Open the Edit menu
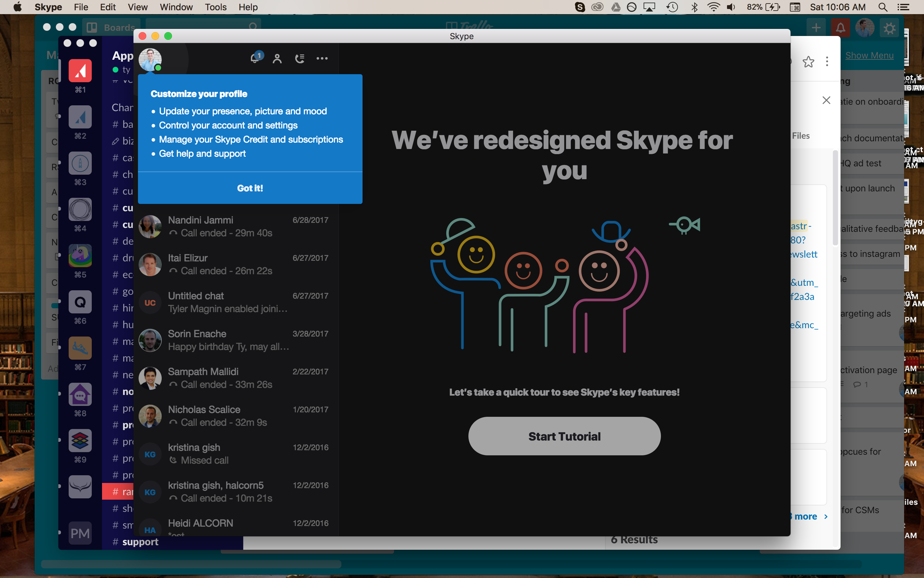The height and width of the screenshot is (578, 924). click(108, 7)
